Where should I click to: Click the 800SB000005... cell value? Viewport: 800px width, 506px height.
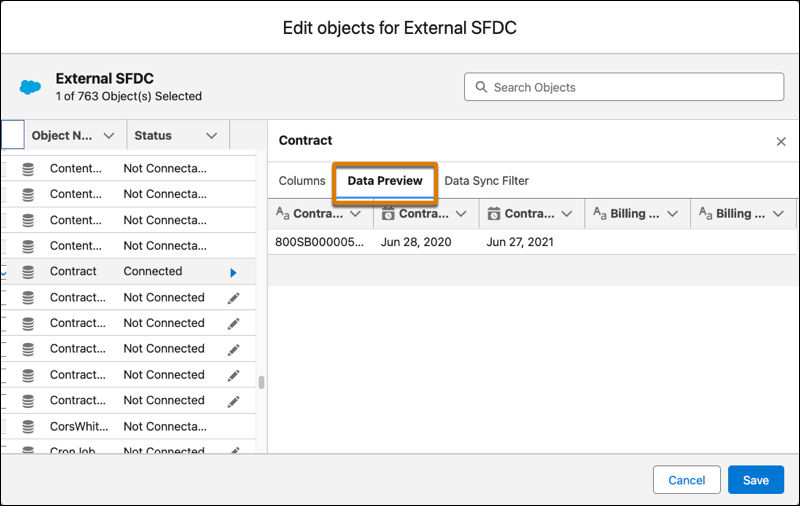319,242
